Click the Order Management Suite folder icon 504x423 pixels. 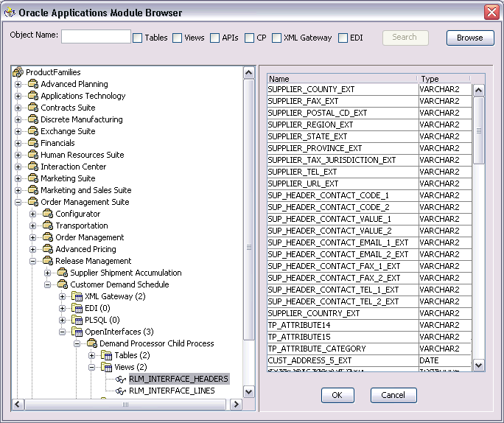click(32, 202)
